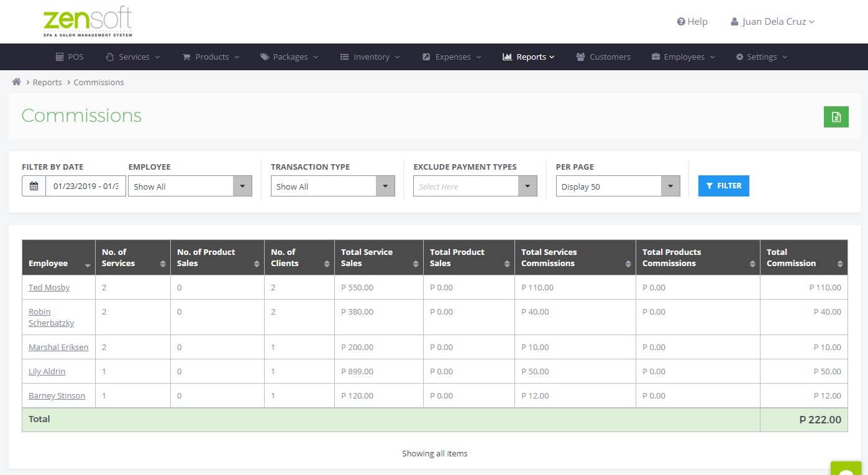The width and height of the screenshot is (868, 475).
Task: Click the Zensoft logo
Action: pos(88,22)
